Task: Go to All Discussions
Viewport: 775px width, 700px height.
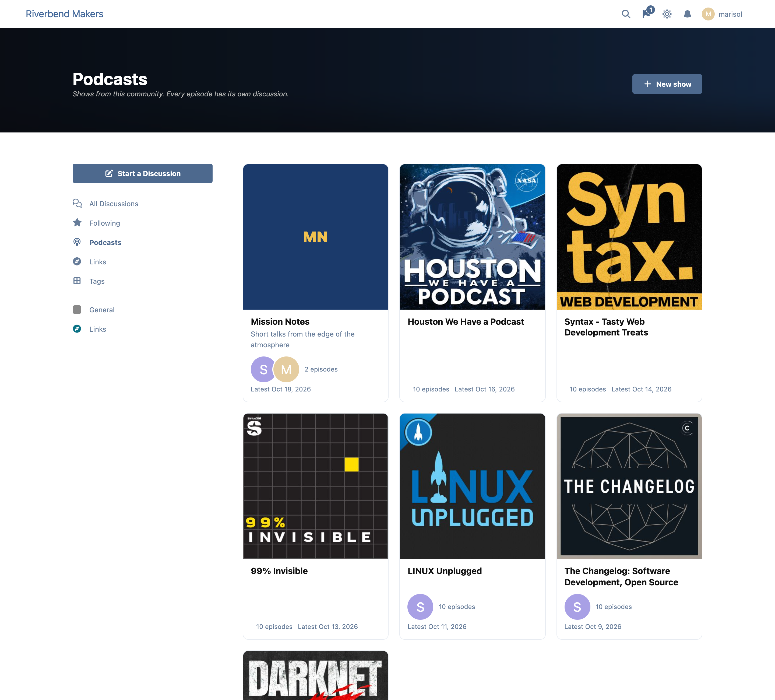Action: (x=113, y=204)
